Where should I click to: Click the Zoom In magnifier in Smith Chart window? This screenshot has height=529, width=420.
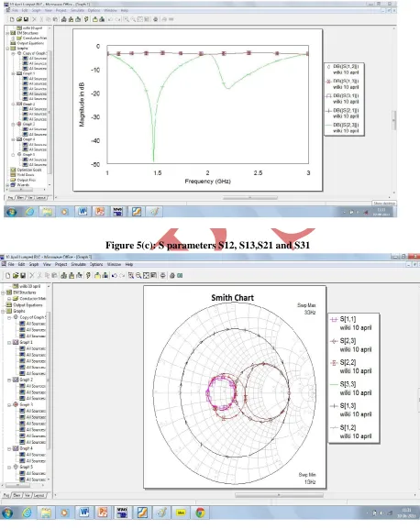coord(131,276)
